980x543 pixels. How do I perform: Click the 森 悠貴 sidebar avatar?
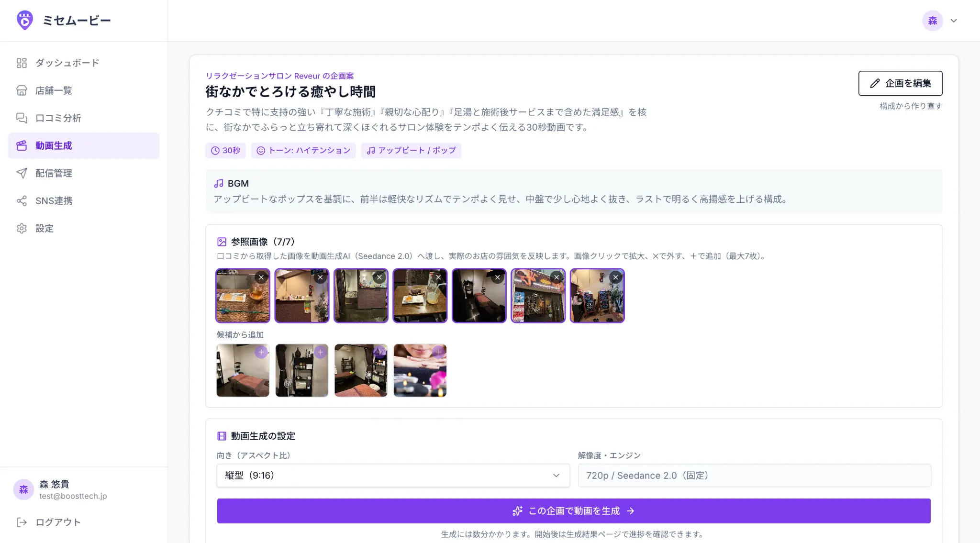[23, 489]
